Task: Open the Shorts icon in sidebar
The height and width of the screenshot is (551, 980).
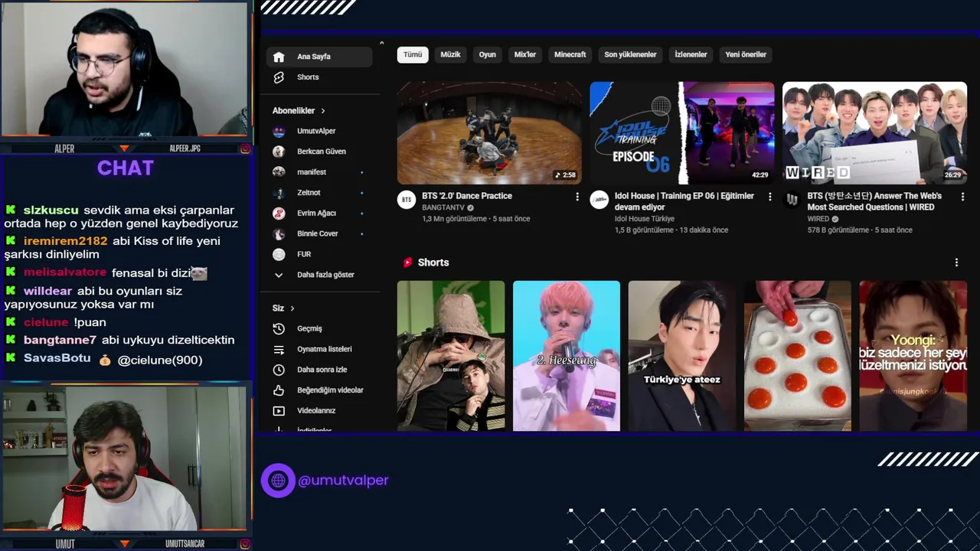Action: tap(279, 77)
